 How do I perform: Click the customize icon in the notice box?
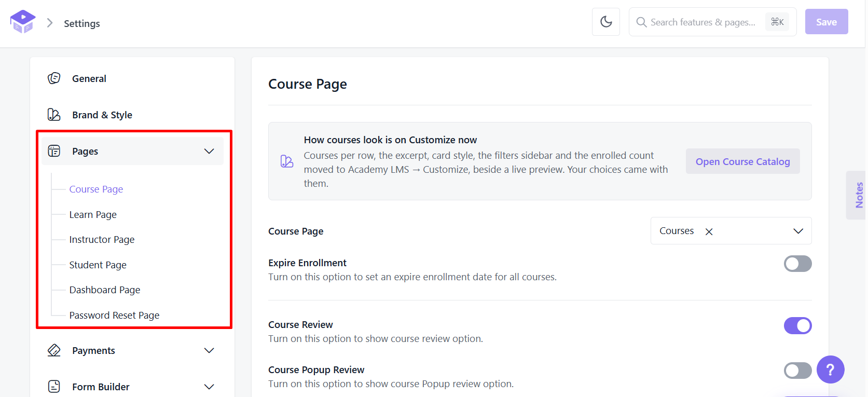(287, 161)
